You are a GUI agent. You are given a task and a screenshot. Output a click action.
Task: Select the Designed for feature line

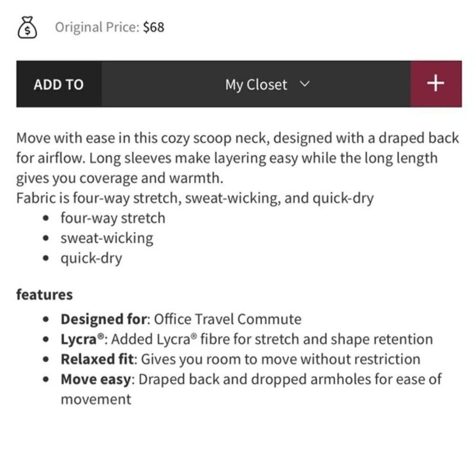pos(181,319)
